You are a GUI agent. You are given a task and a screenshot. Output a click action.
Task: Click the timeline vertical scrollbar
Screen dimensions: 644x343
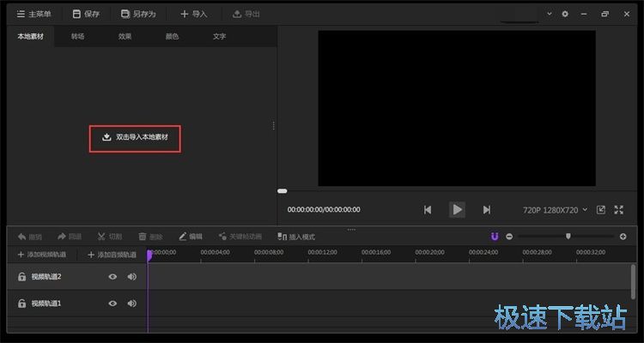(x=633, y=281)
